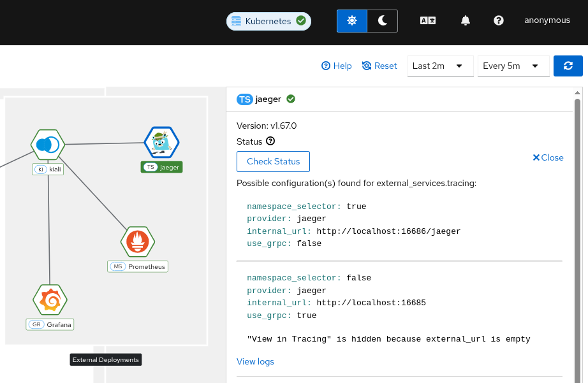
Task: Click the External Deployments box label
Action: (x=106, y=360)
